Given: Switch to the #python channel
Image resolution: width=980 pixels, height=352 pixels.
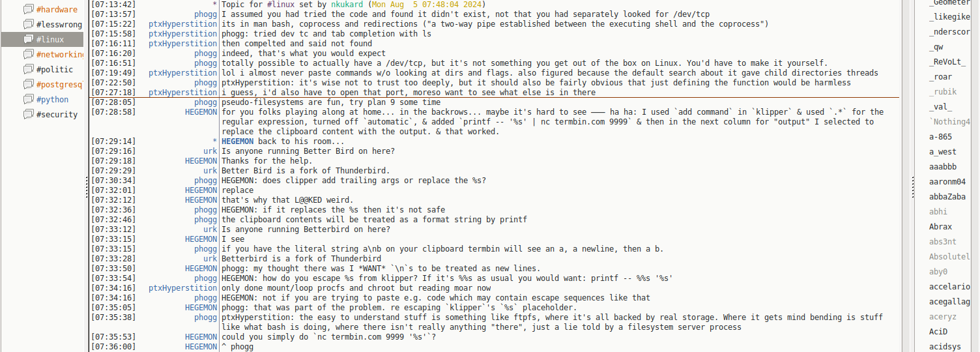Looking at the screenshot, I should click(x=52, y=100).
